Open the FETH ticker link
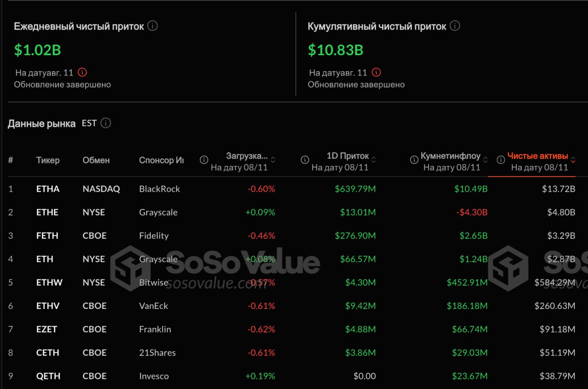Viewport: 588px width, 389px height. 47,236
